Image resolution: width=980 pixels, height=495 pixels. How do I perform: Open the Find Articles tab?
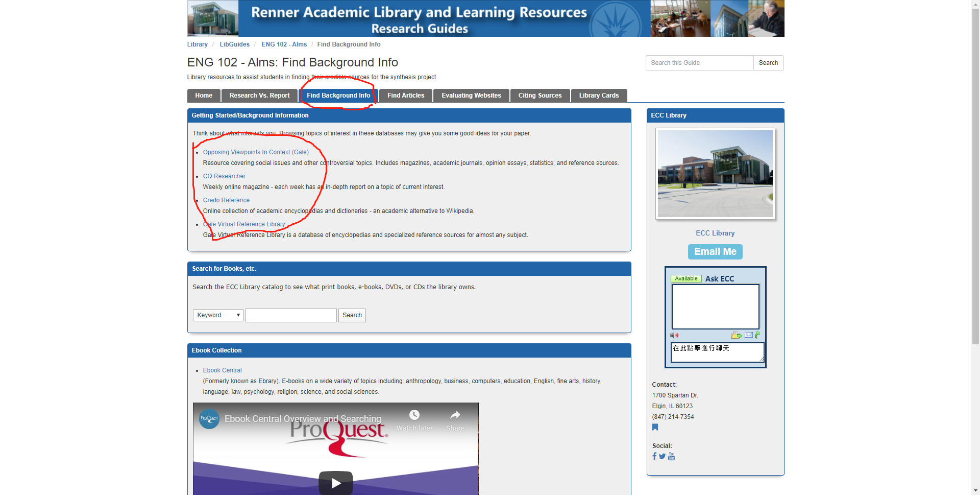click(x=406, y=96)
